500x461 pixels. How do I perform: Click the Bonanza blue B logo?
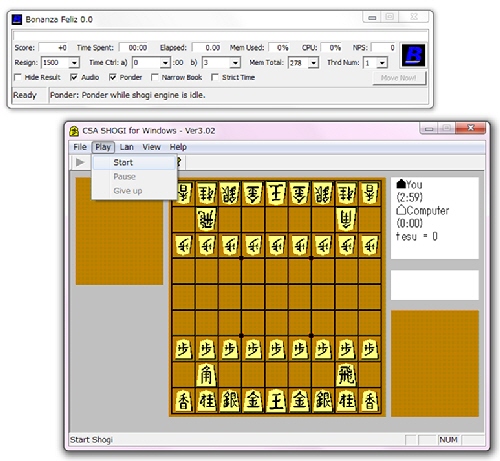pos(413,55)
